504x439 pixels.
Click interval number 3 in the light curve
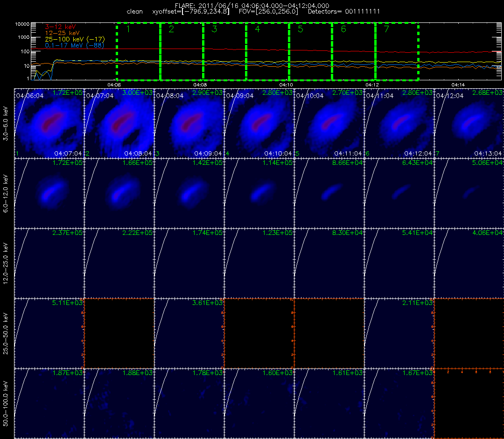[214, 29]
